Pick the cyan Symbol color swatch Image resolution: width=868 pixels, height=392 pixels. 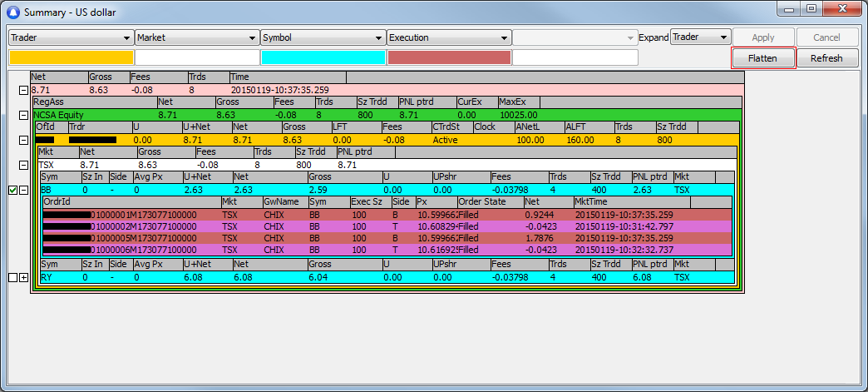(x=323, y=57)
